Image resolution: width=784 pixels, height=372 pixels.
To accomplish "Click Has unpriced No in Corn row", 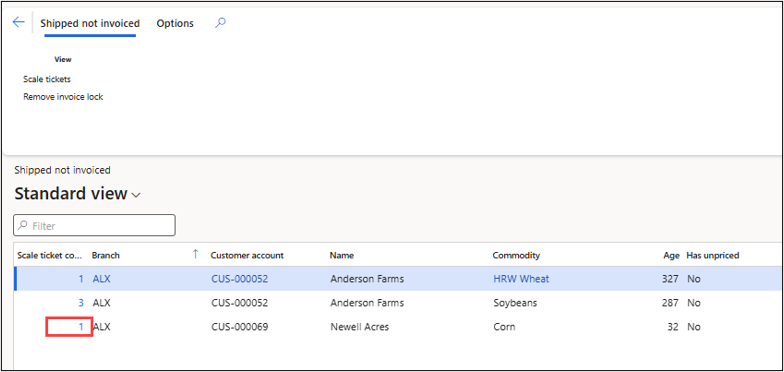I will [694, 326].
